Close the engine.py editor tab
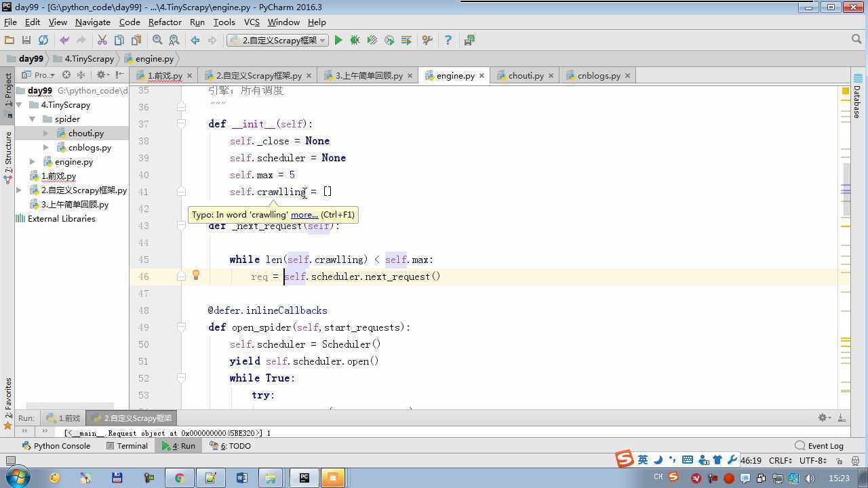Image resolution: width=868 pixels, height=488 pixels. [x=482, y=76]
